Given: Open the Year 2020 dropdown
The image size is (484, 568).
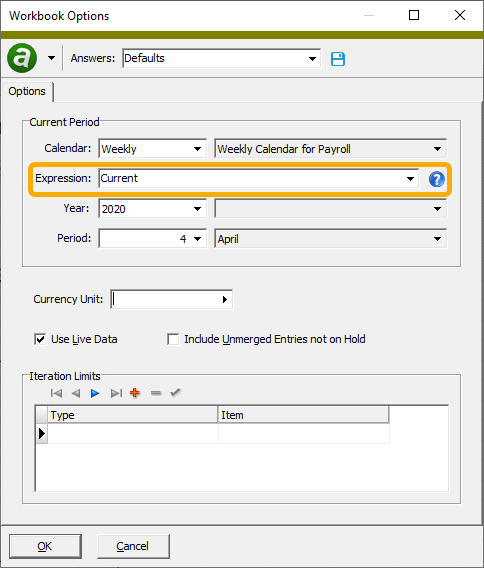Looking at the screenshot, I should point(197,209).
